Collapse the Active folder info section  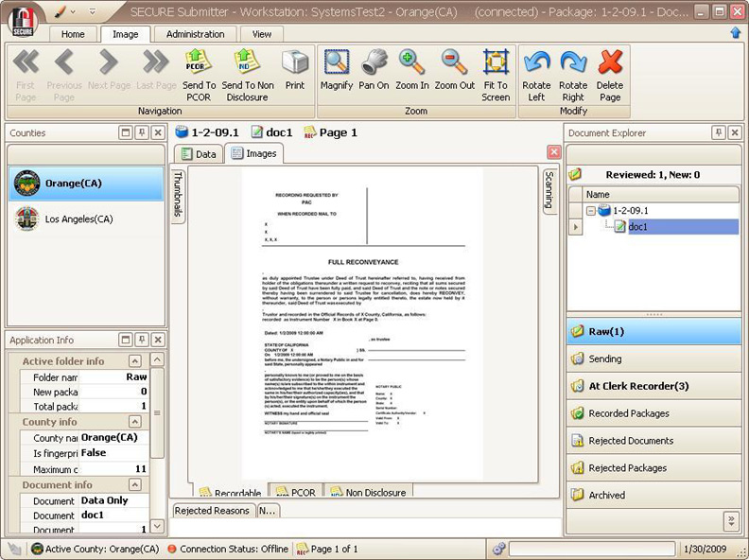click(x=135, y=361)
